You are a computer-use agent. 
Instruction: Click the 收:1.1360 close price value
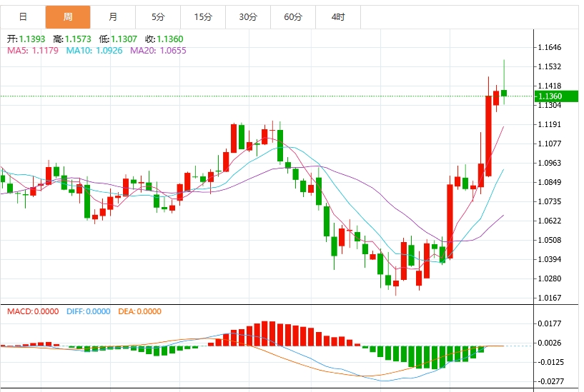pos(164,39)
